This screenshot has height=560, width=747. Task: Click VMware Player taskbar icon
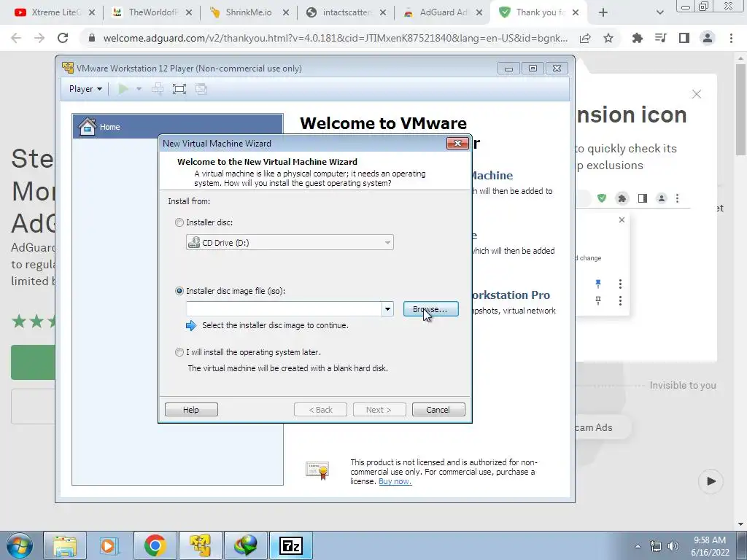(x=200, y=545)
